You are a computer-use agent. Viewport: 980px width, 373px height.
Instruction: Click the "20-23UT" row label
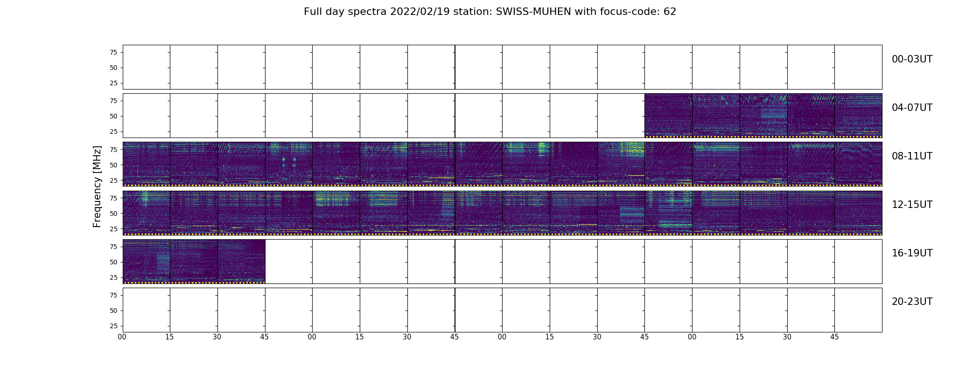click(x=912, y=302)
